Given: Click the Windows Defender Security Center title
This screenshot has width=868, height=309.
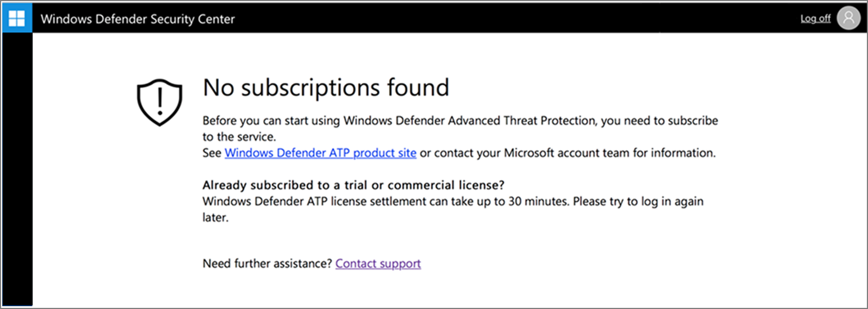Looking at the screenshot, I should [138, 19].
